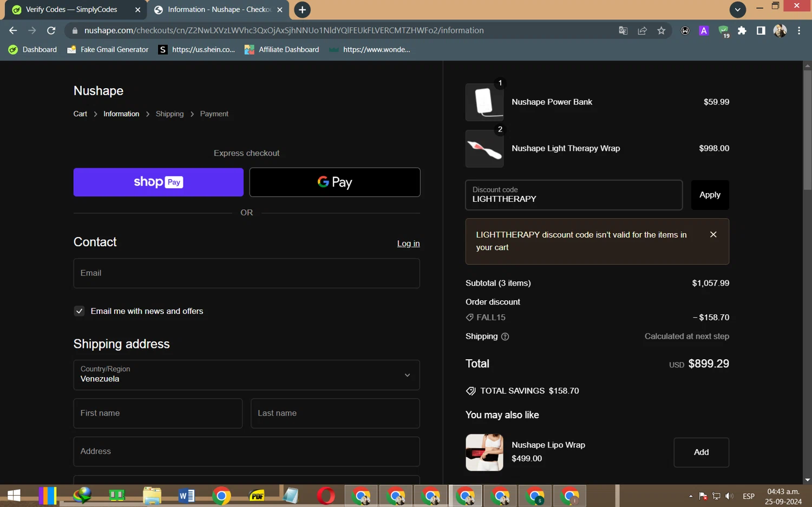Viewport: 812px width, 507px height.
Task: Open the Dashboard bookmark
Action: tap(33, 50)
